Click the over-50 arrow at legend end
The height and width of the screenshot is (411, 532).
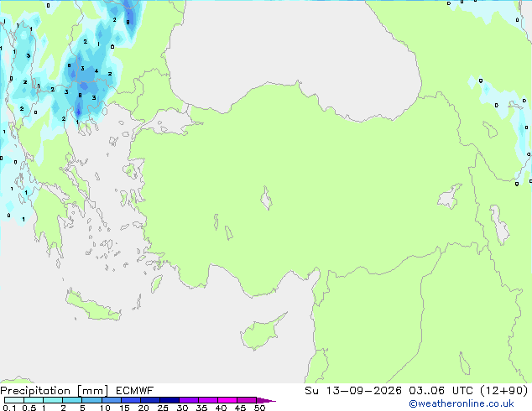(x=266, y=400)
